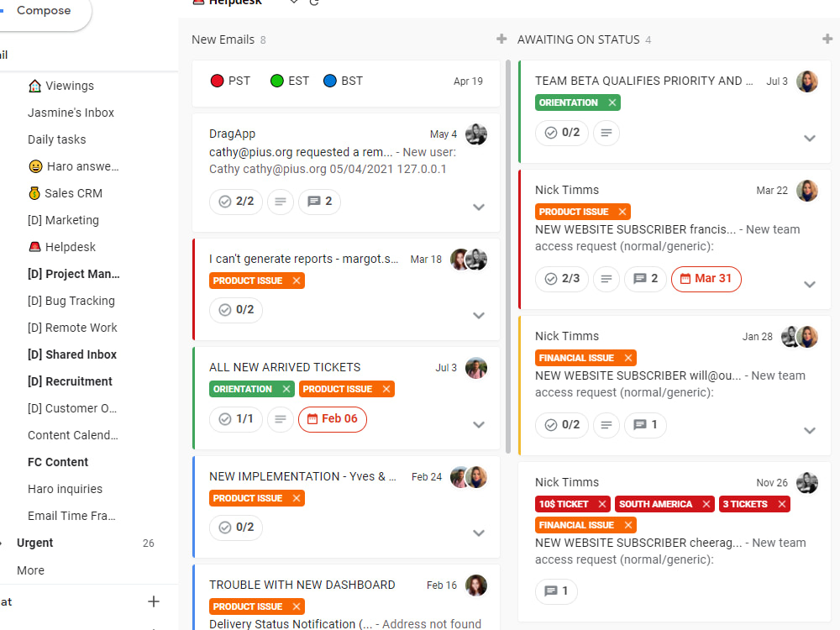The height and width of the screenshot is (630, 840).
Task: Remove PRODUCT ISSUE tag from ALL NEW ARRIVED TICKETS
Action: point(386,389)
